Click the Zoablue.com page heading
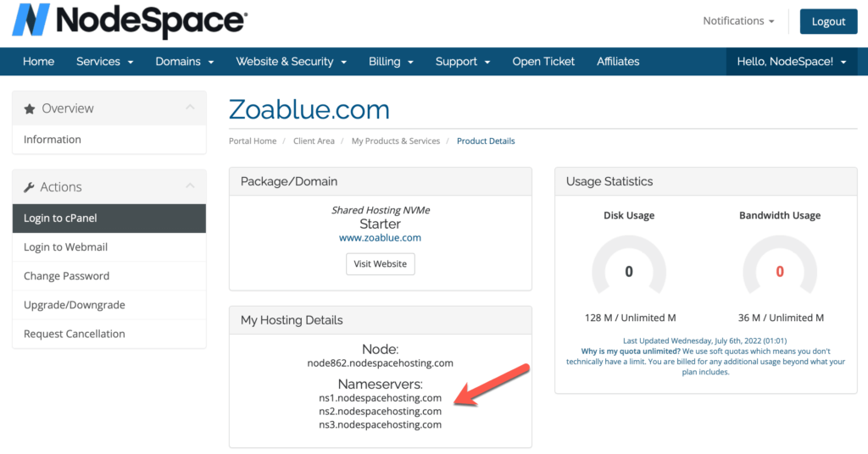 coord(309,109)
